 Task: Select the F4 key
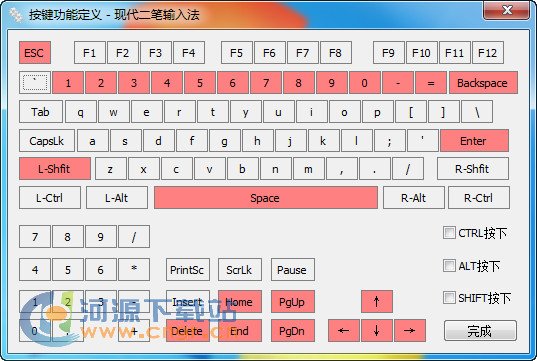(x=189, y=53)
